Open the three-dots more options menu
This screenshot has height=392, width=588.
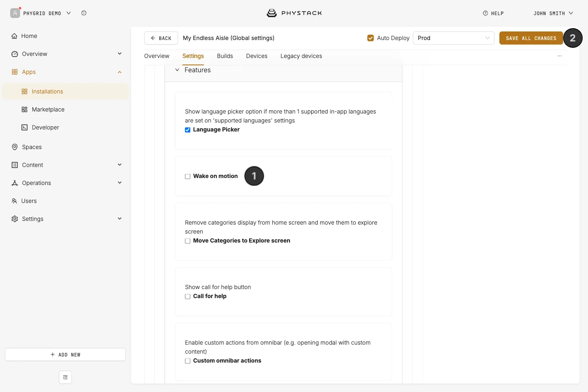click(x=560, y=56)
